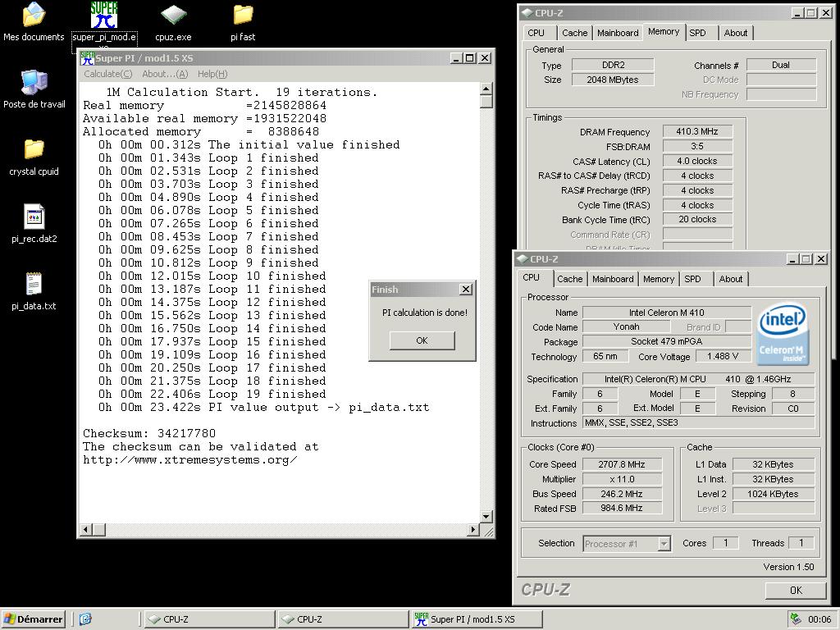Select the pi_data.txt file icon

[34, 291]
